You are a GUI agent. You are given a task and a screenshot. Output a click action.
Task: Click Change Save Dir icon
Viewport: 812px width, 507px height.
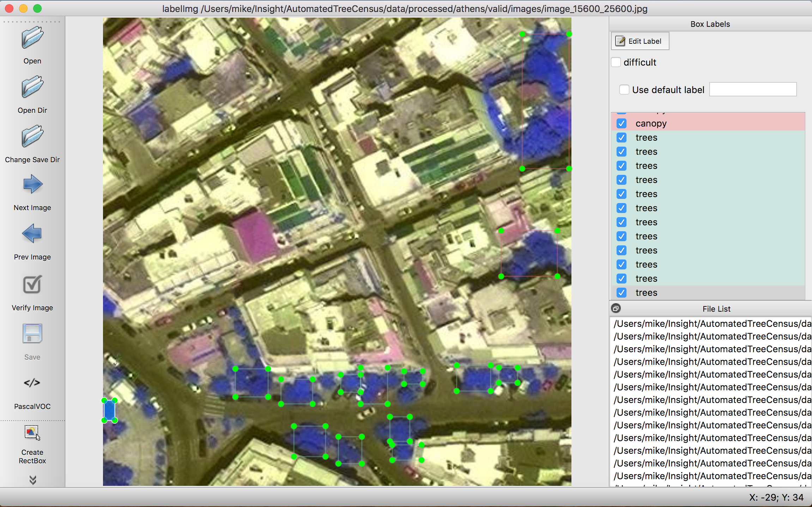click(32, 136)
